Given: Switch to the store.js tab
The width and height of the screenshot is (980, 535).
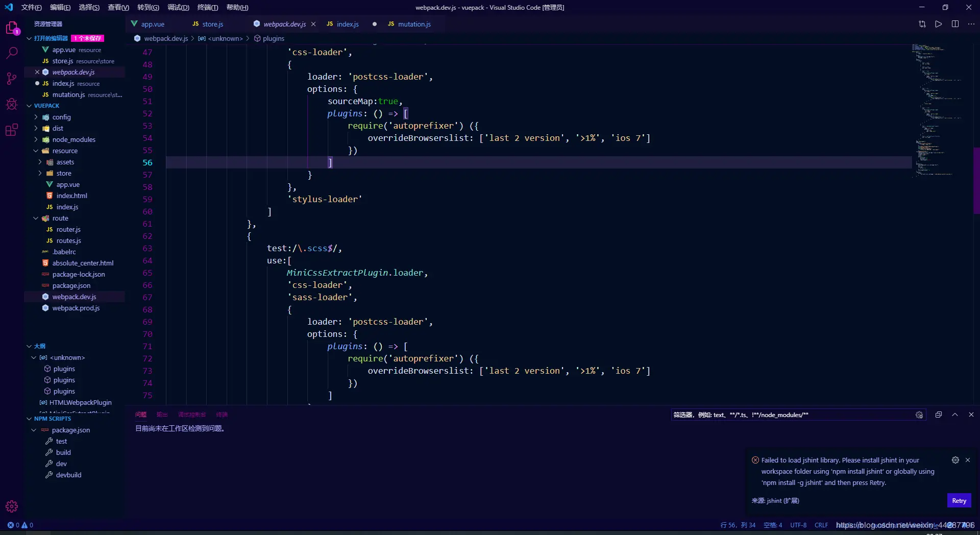Looking at the screenshot, I should tap(213, 24).
